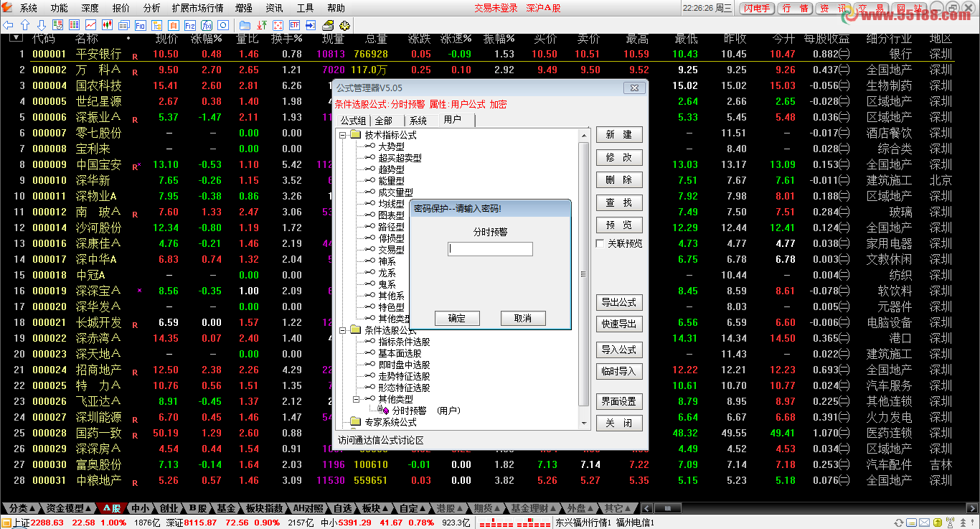The image size is (980, 529).
Task: Select the 指标条件选股 tree item
Action: coord(405,342)
